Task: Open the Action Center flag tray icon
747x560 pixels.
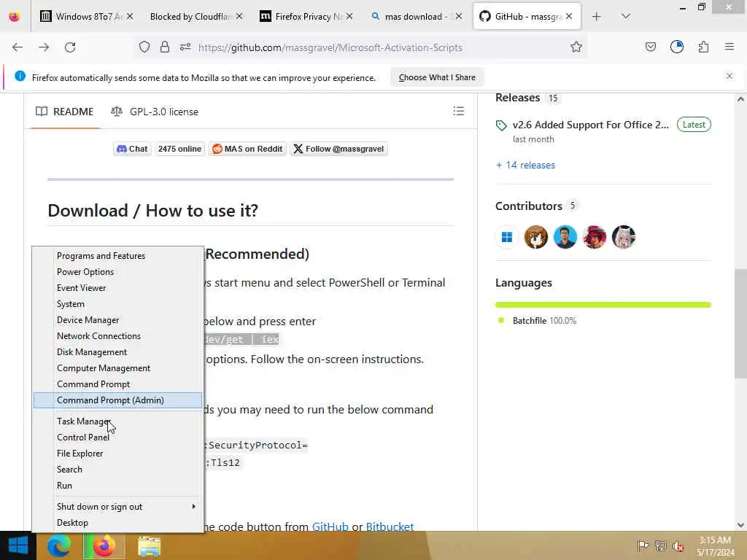Action: tap(643, 545)
